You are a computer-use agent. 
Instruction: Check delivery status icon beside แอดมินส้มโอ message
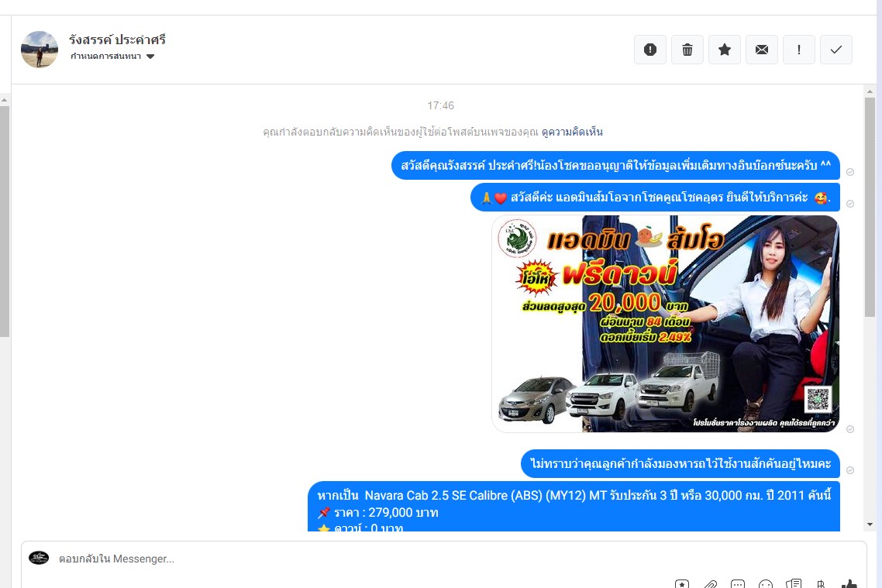click(850, 204)
